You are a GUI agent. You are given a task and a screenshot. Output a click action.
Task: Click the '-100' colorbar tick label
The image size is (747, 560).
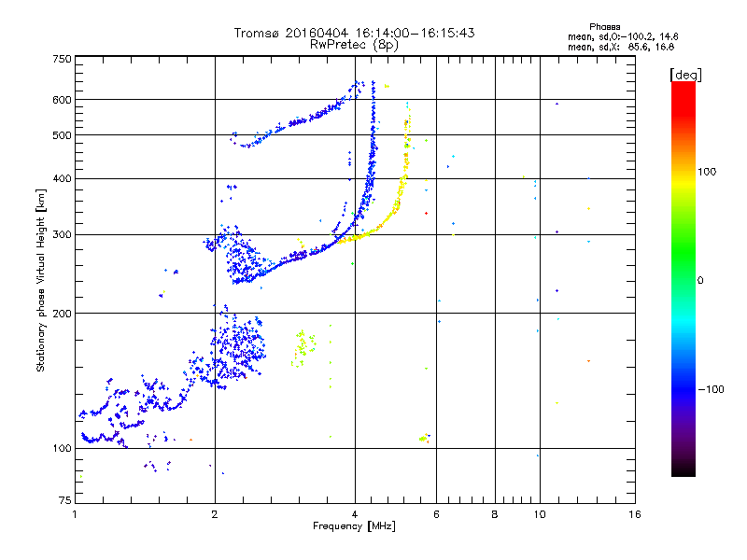(x=712, y=389)
